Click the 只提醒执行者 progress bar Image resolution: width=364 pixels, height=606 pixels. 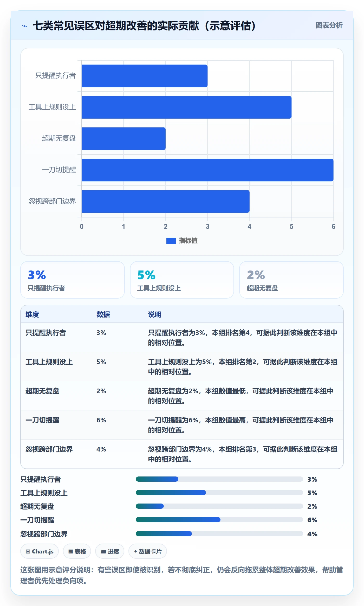coord(219,479)
